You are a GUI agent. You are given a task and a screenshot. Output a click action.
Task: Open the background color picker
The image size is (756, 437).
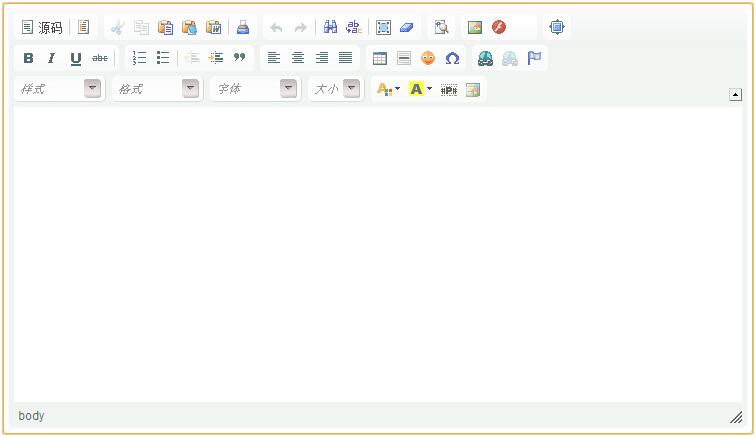(x=420, y=89)
